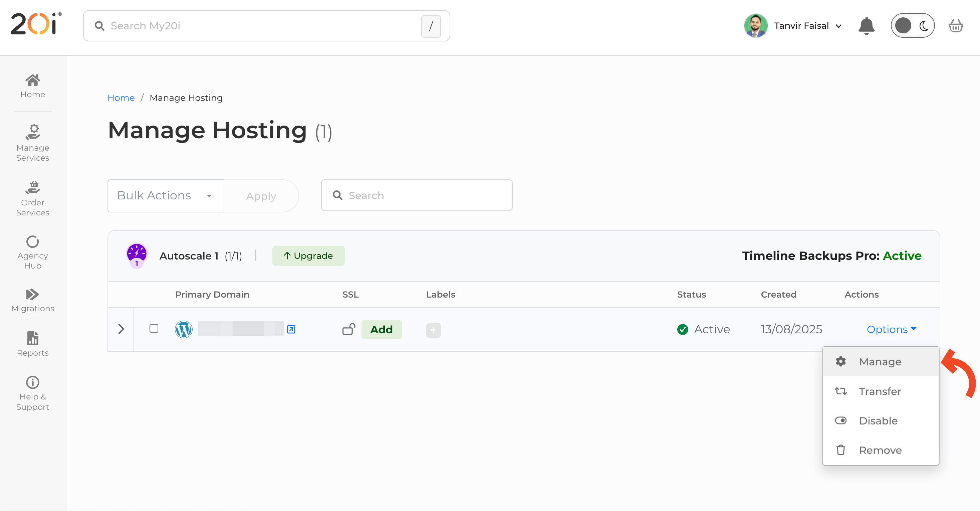Open the shopping basket

[x=956, y=25]
